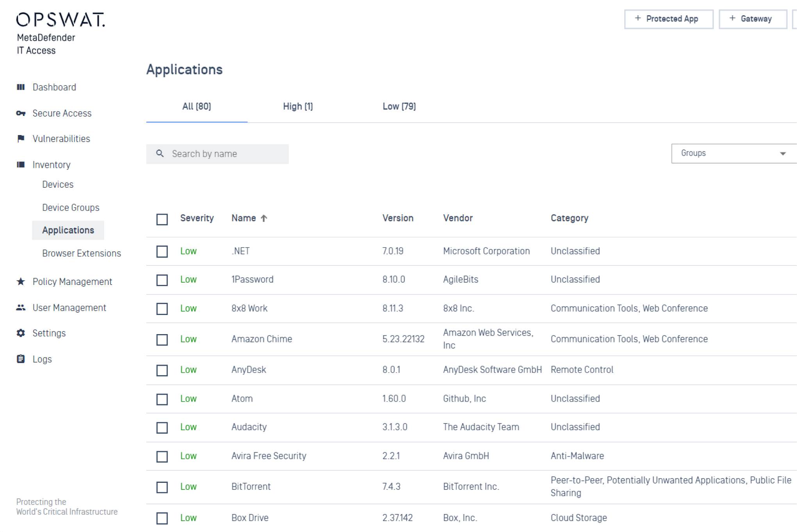Click the Dashboard bars icon in sidebar

pos(21,87)
